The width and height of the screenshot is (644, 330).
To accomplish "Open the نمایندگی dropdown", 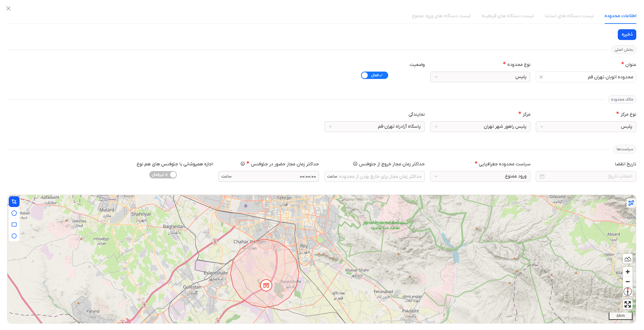I will pyautogui.click(x=374, y=127).
